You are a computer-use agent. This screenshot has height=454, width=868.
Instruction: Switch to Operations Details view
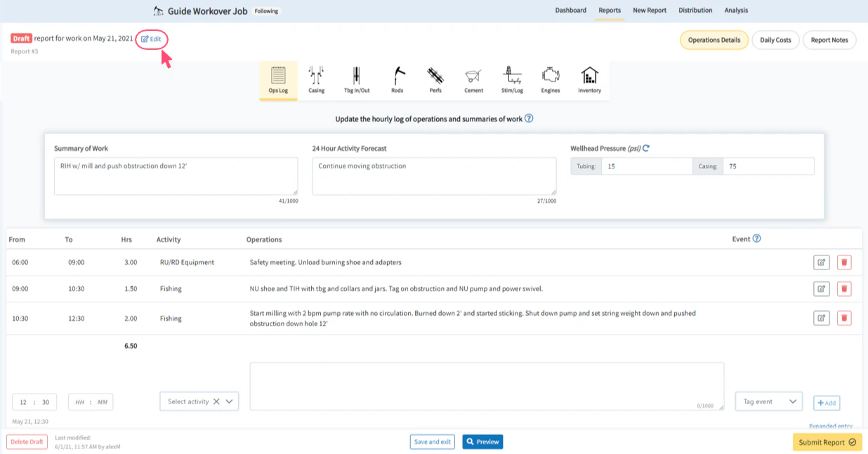714,40
